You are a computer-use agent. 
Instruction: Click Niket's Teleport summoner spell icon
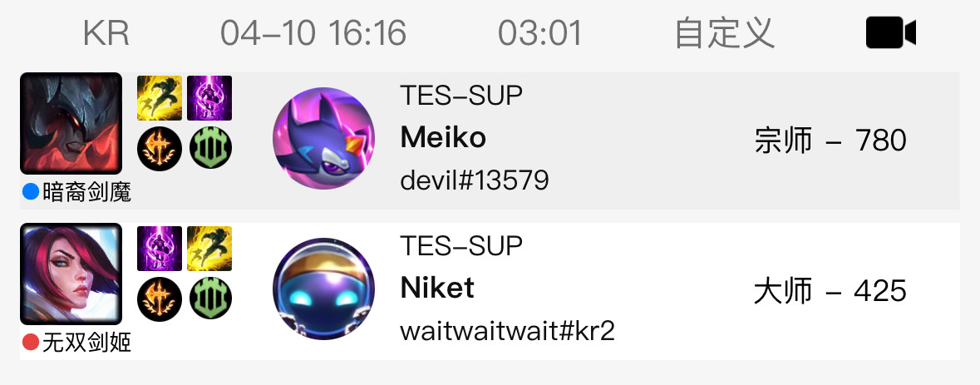pos(160,249)
